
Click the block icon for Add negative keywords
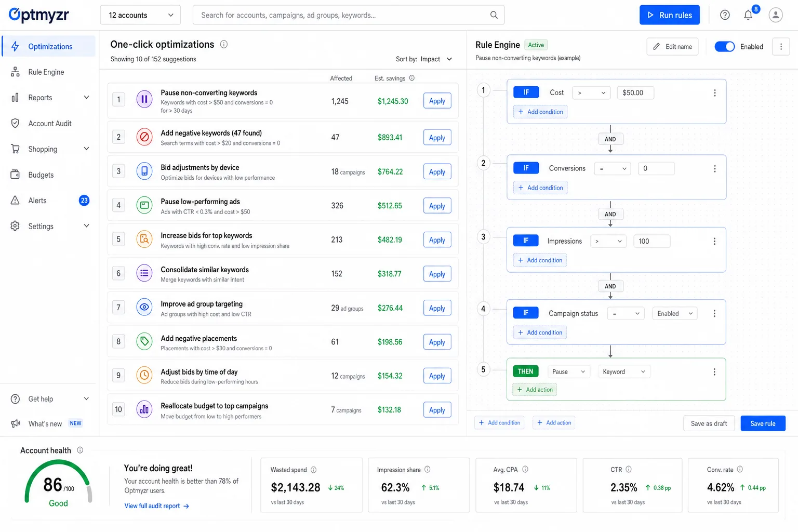144,137
